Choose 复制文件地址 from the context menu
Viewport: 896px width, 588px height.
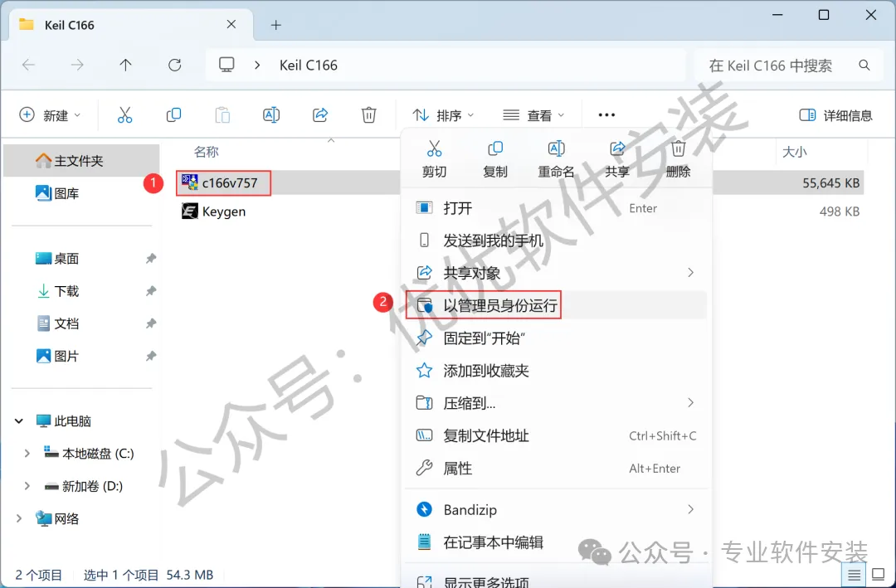tap(556, 435)
